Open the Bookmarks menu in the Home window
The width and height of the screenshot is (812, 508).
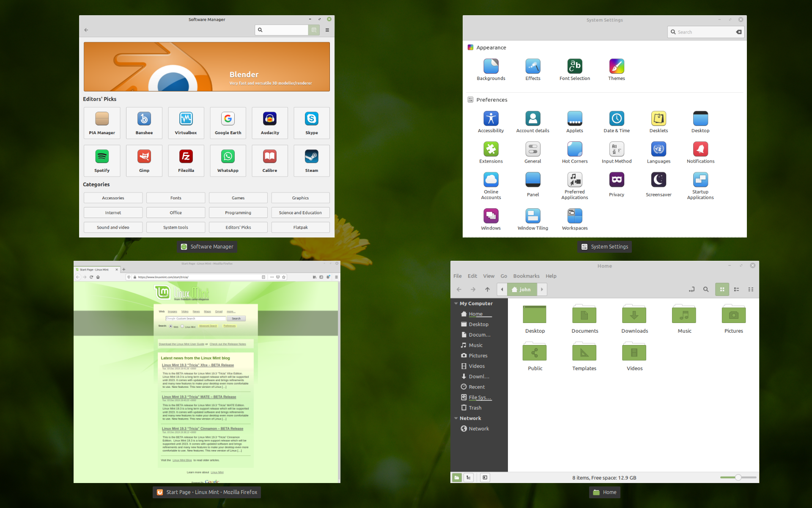click(x=526, y=276)
